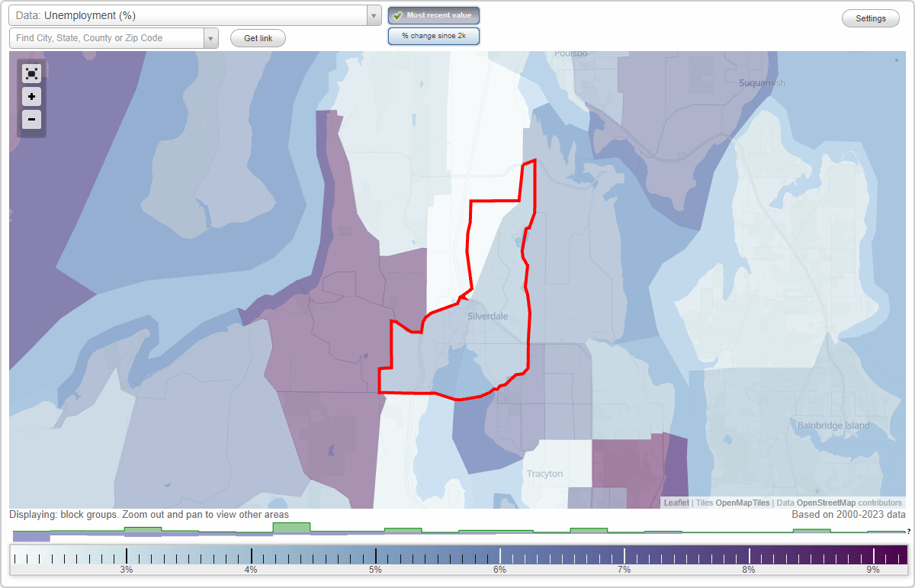The width and height of the screenshot is (915, 588).
Task: Click the Get link button
Action: [x=258, y=38]
